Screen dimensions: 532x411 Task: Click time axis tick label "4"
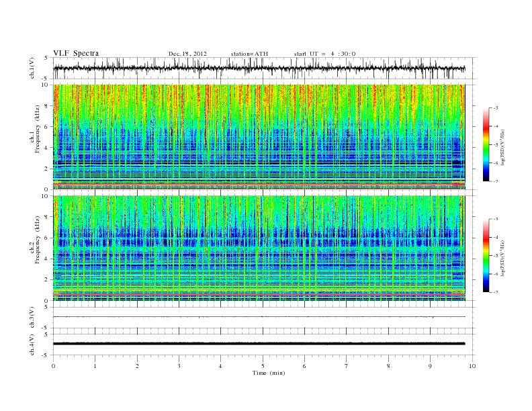pyautogui.click(x=220, y=366)
